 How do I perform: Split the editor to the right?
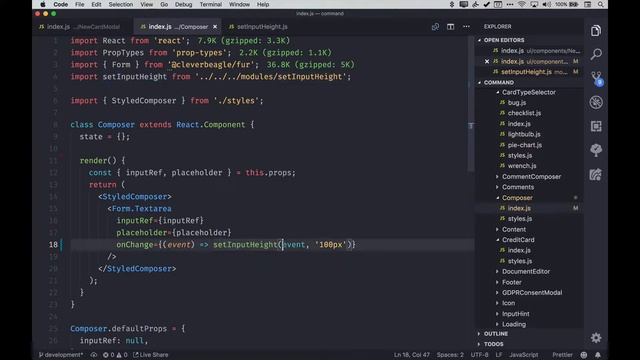(x=450, y=27)
